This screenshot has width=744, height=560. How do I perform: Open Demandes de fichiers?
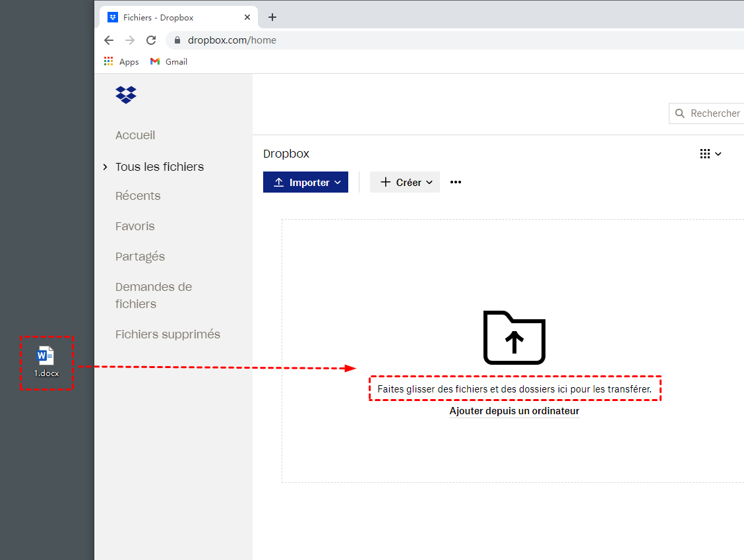click(x=154, y=296)
